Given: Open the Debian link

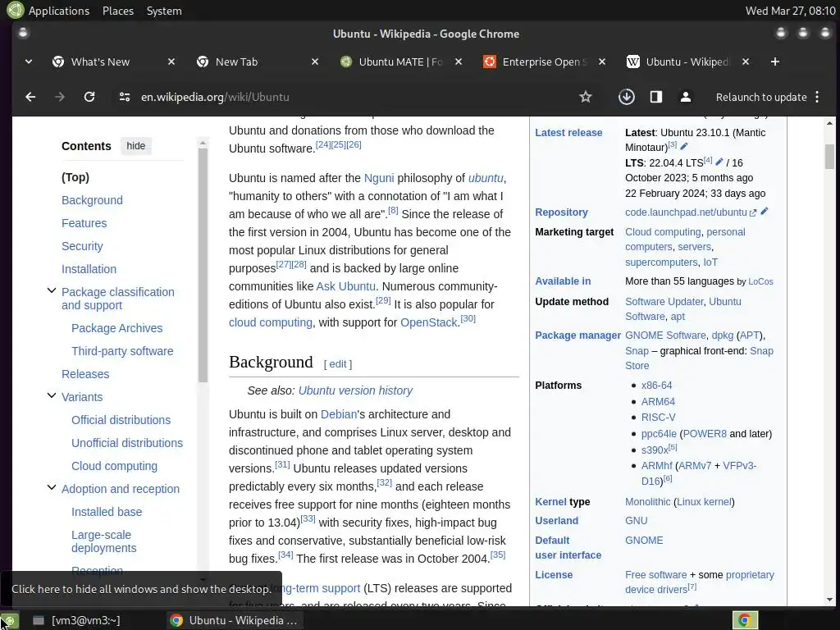Looking at the screenshot, I should tap(338, 414).
